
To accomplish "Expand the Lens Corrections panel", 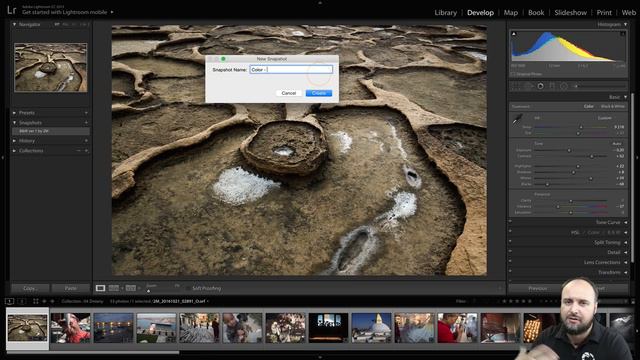I will (x=625, y=262).
